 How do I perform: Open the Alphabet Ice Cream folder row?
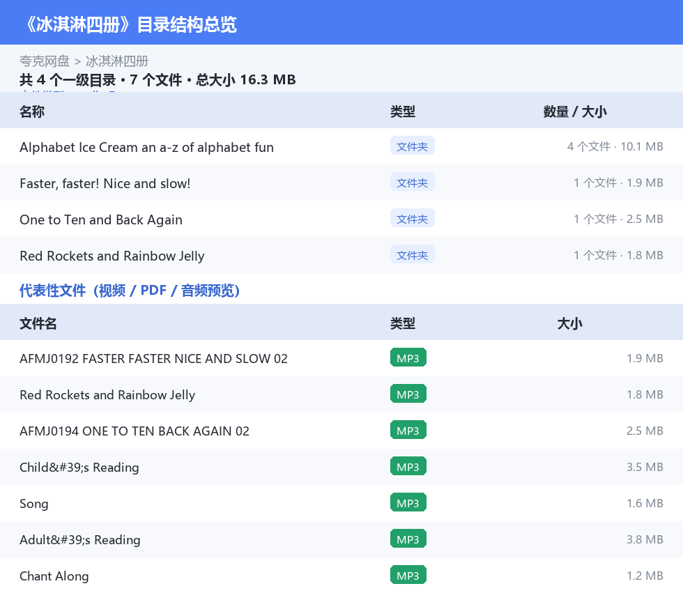click(341, 147)
